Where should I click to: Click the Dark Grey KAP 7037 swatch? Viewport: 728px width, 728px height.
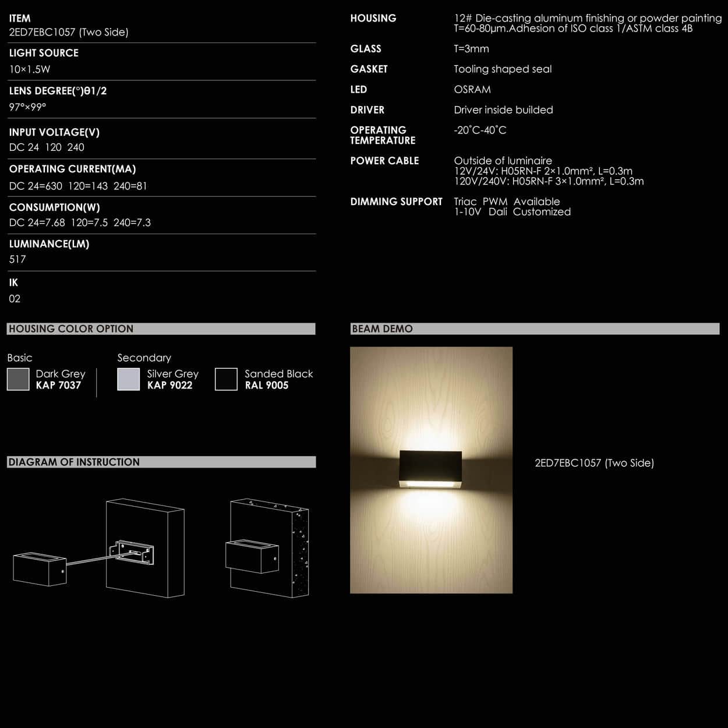[x=18, y=379]
